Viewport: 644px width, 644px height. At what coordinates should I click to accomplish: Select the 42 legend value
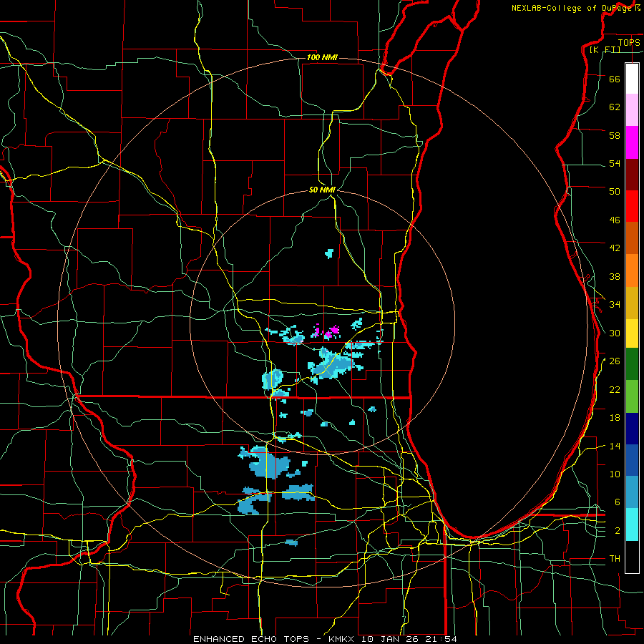click(x=615, y=248)
